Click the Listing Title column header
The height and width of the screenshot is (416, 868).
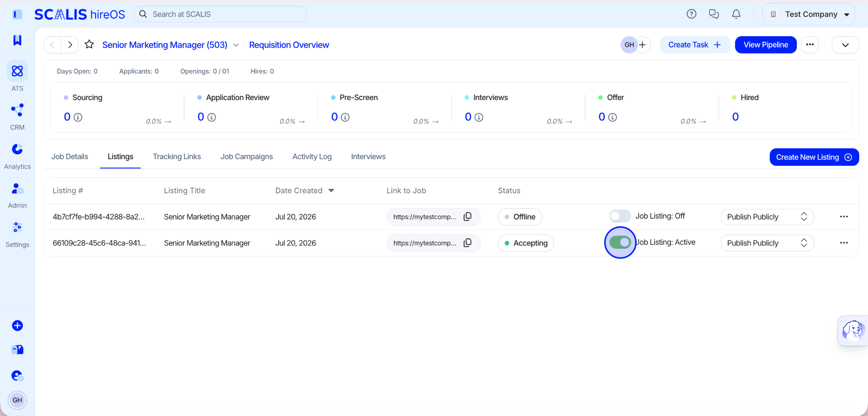pos(184,191)
